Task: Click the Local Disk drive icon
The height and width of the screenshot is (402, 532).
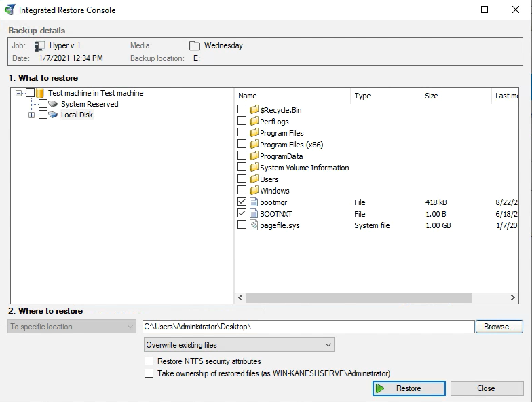Action: tap(54, 115)
